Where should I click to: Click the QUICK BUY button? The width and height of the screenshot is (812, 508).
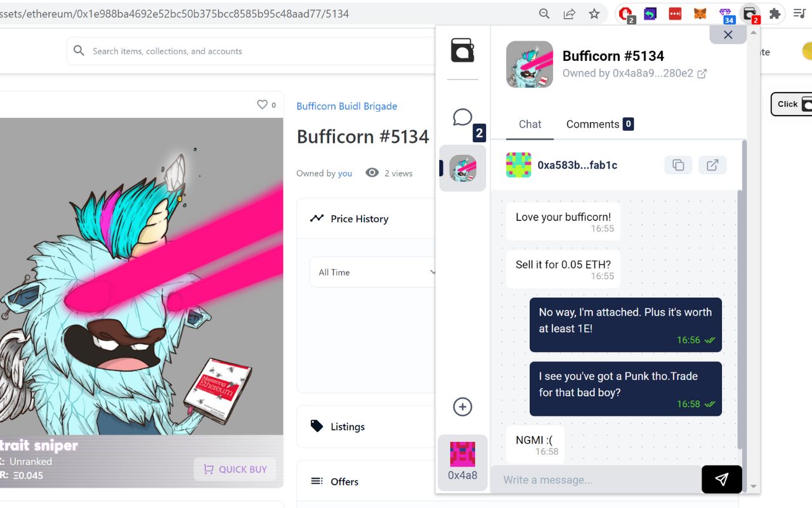tap(235, 469)
